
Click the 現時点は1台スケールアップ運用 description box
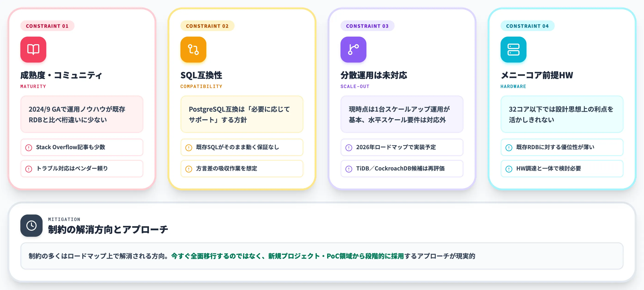(402, 114)
